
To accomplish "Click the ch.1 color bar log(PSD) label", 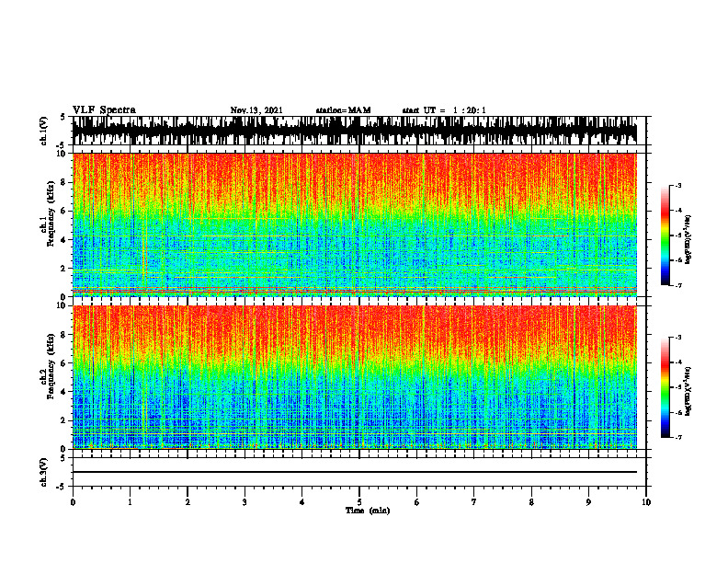I will (688, 240).
